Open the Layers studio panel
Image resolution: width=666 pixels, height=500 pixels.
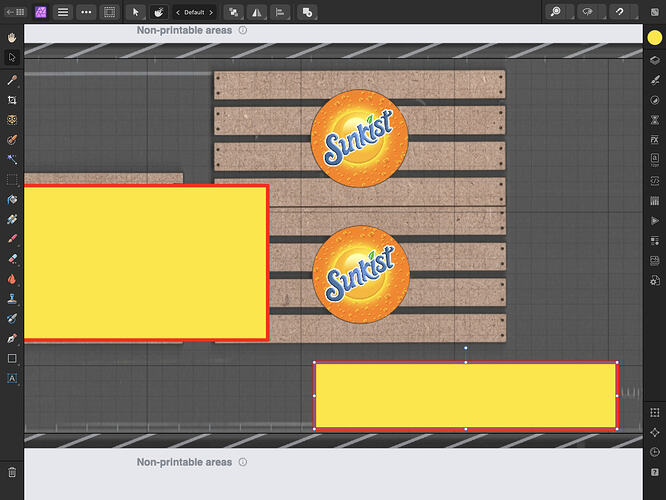[655, 60]
